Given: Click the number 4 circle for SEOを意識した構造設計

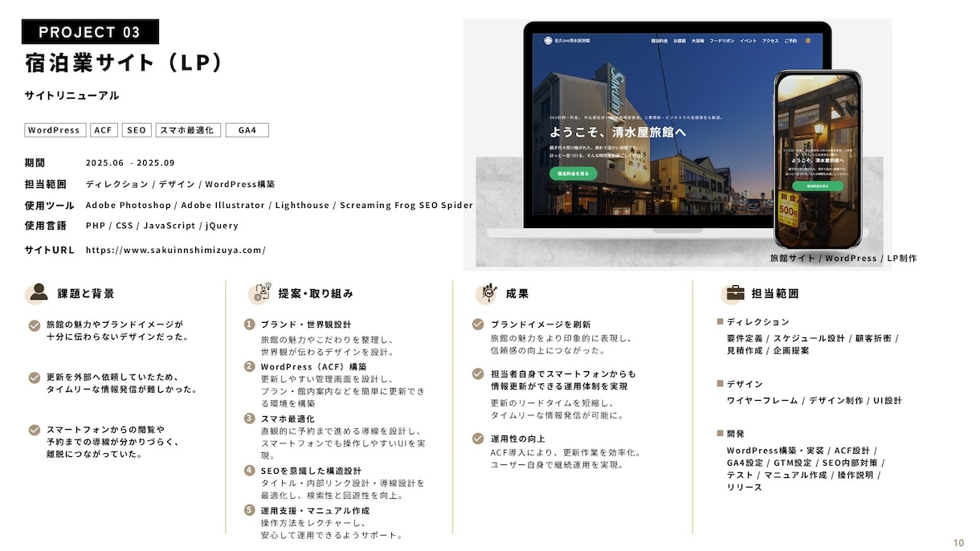Looking at the screenshot, I should pos(250,471).
